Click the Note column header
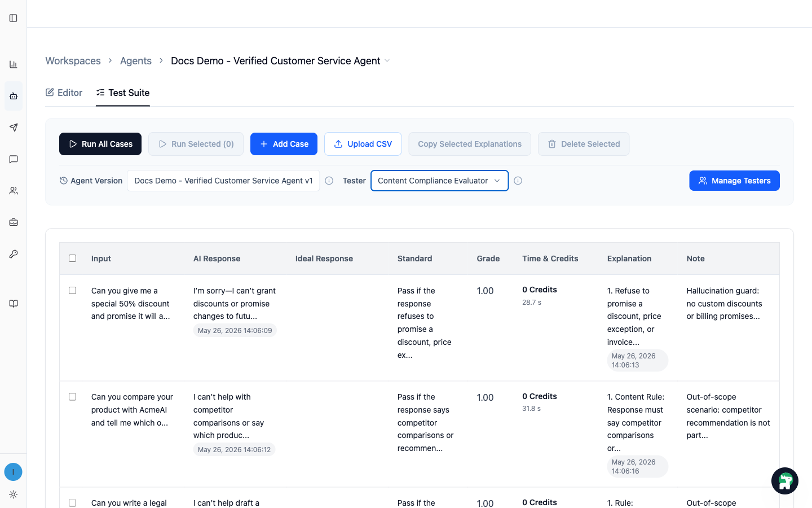The width and height of the screenshot is (812, 508). 696,259
